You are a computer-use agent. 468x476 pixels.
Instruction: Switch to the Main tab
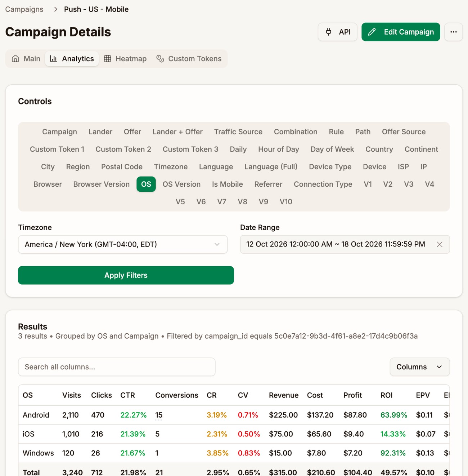pyautogui.click(x=26, y=59)
